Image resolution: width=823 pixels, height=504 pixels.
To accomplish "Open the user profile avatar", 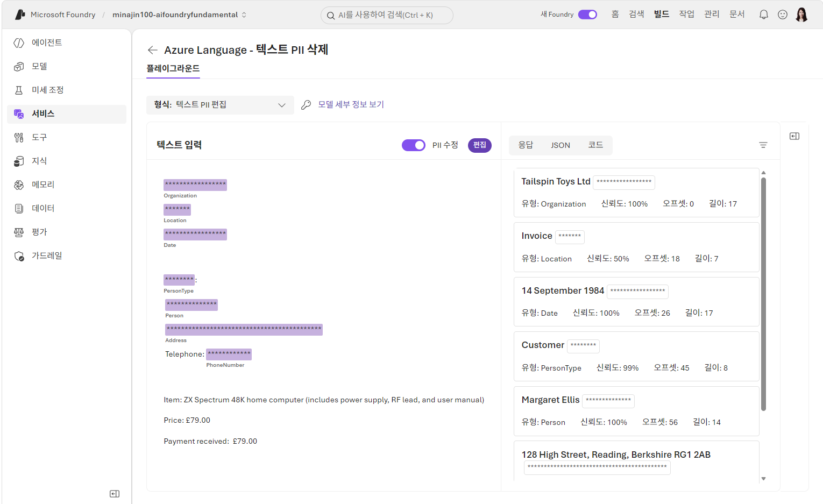I will pos(801,15).
